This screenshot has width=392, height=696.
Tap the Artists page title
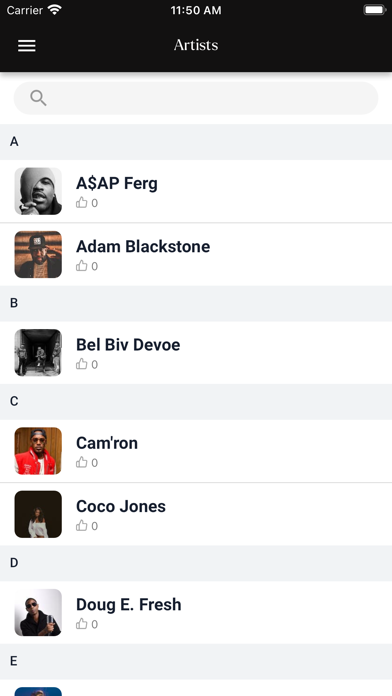(x=196, y=45)
